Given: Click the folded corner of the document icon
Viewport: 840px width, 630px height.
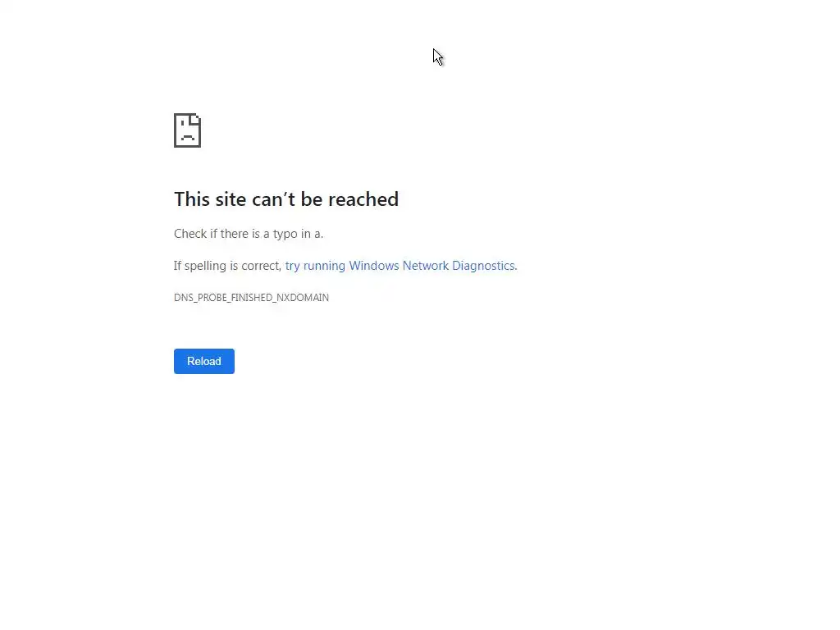Looking at the screenshot, I should [x=196, y=119].
